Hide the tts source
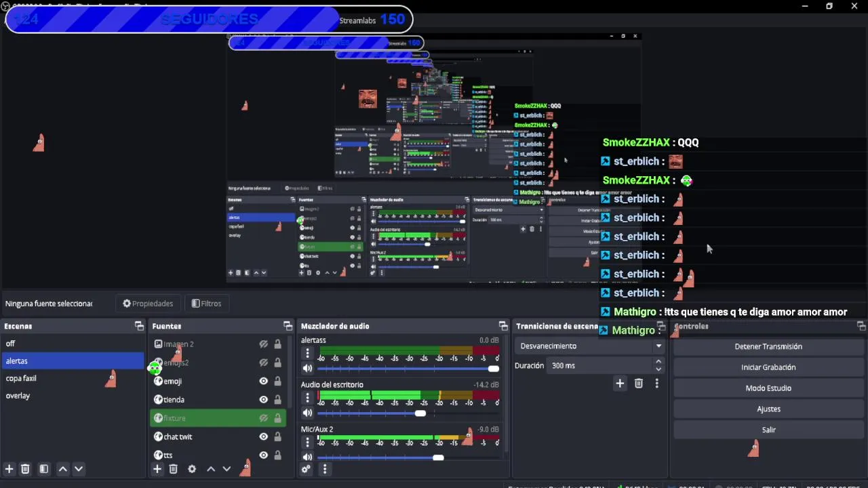Image resolution: width=868 pixels, height=488 pixels. (x=264, y=455)
